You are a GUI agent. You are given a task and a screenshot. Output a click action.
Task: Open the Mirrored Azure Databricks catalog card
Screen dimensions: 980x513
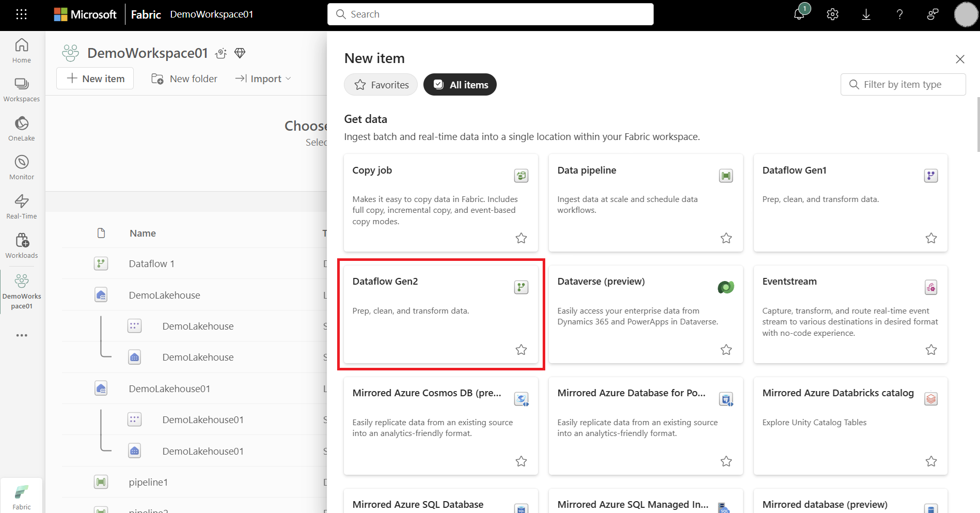point(850,426)
